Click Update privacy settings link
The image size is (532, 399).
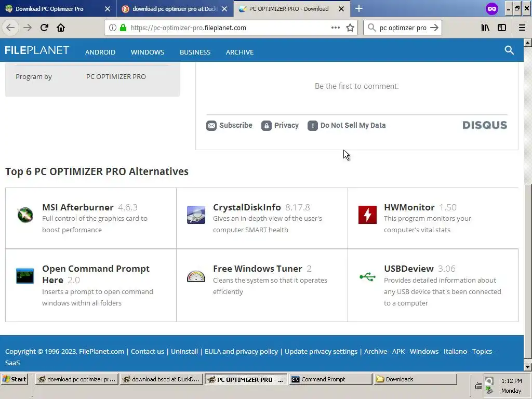(321, 352)
